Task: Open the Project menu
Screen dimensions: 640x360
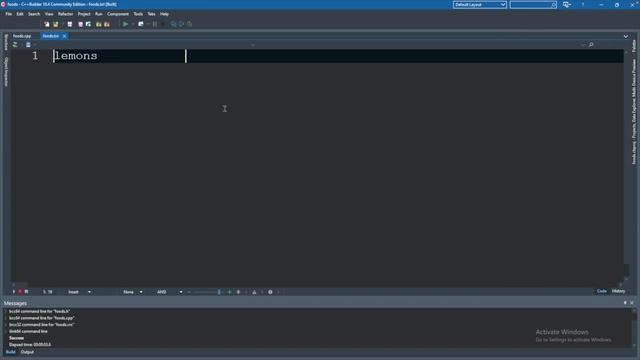Action: 84,14
